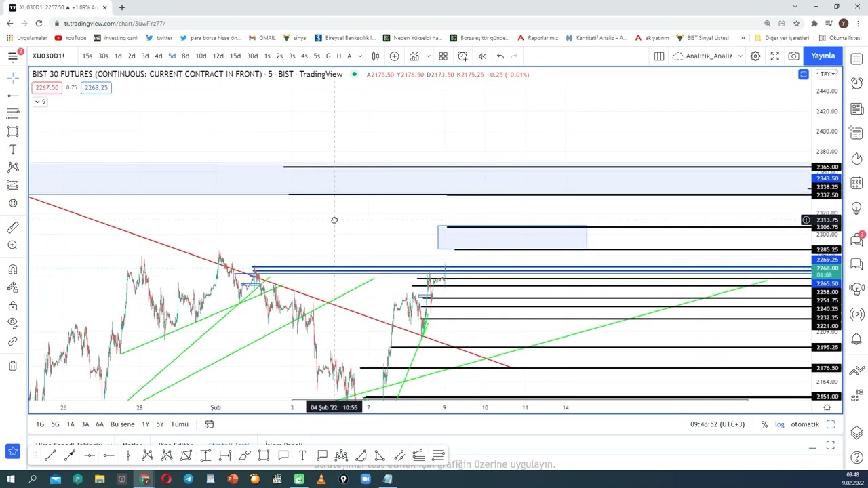The height and width of the screenshot is (488, 868).
Task: Add a symbol to compare
Action: click(394, 56)
